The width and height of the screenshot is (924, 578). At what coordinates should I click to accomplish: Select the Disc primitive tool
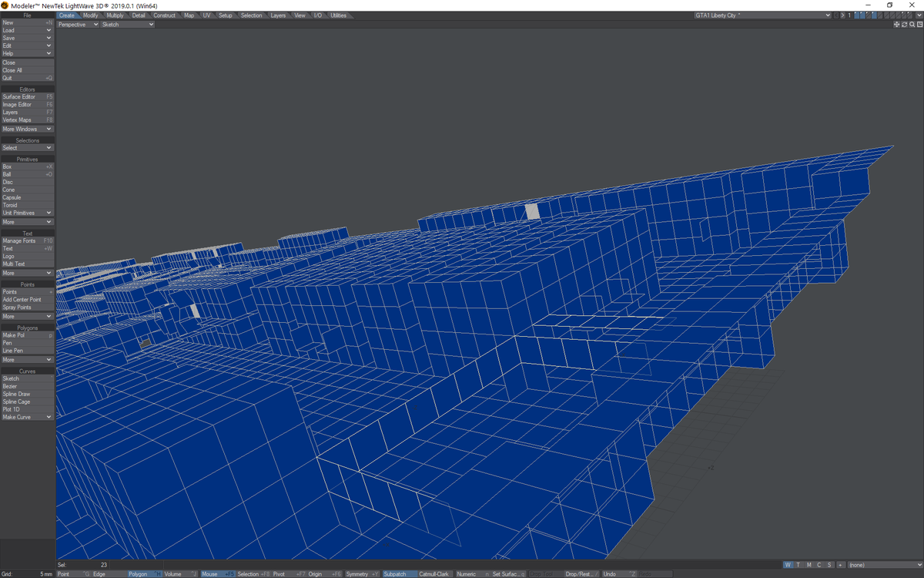[x=27, y=182]
